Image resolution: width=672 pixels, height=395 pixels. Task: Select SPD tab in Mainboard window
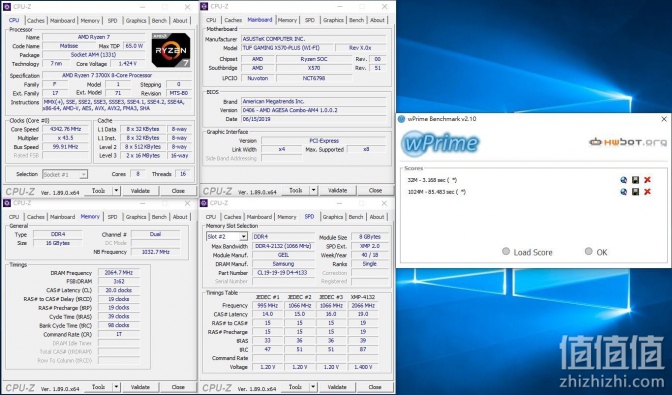click(x=309, y=20)
